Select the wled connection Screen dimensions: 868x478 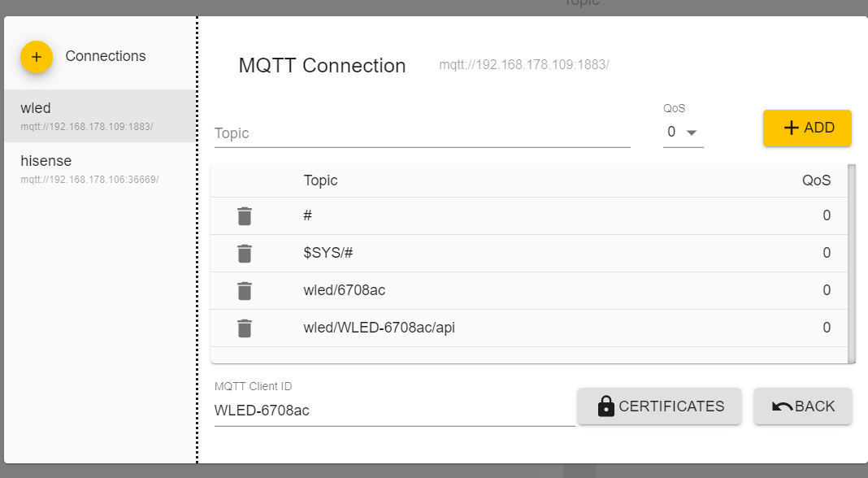tap(100, 115)
